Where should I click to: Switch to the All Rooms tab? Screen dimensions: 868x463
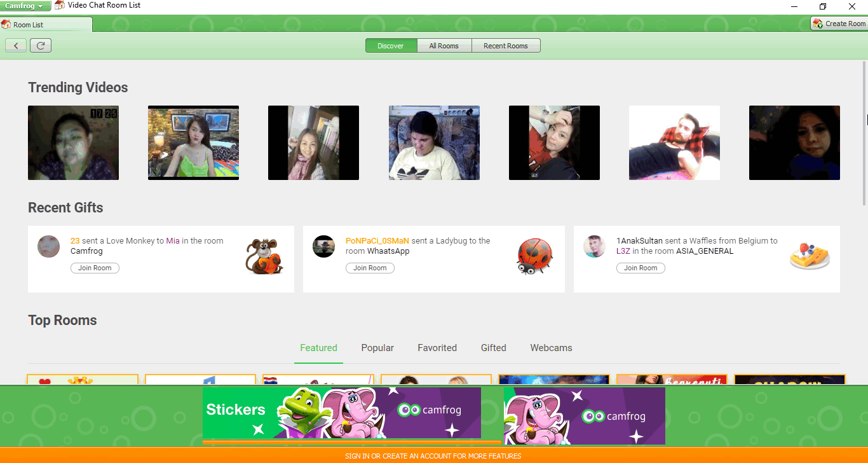click(444, 46)
